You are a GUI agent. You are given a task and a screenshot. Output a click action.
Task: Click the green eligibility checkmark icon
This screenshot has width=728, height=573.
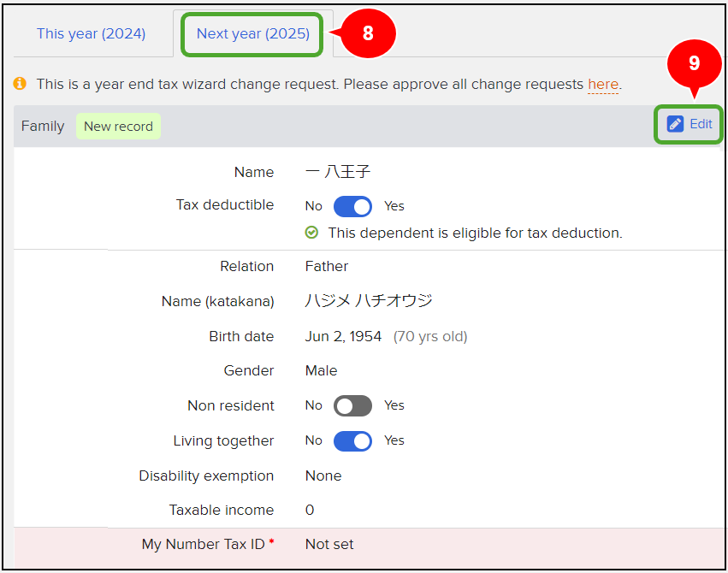(x=311, y=233)
